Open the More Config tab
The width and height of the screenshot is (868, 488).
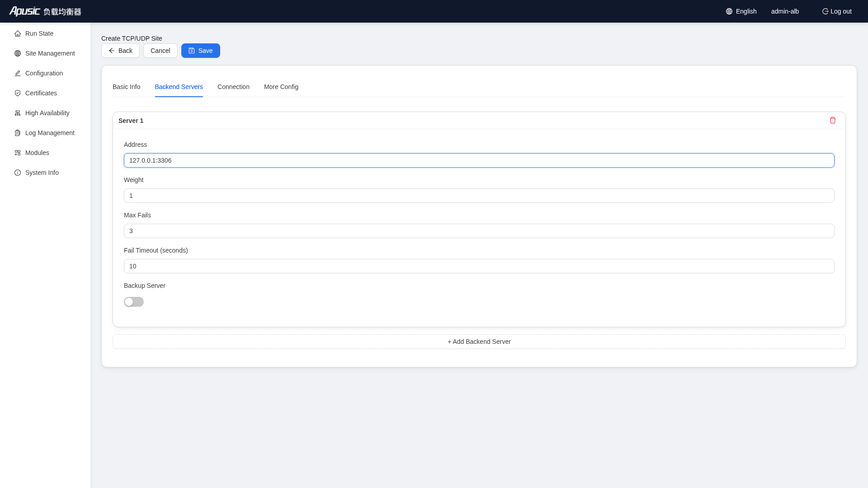pyautogui.click(x=281, y=87)
